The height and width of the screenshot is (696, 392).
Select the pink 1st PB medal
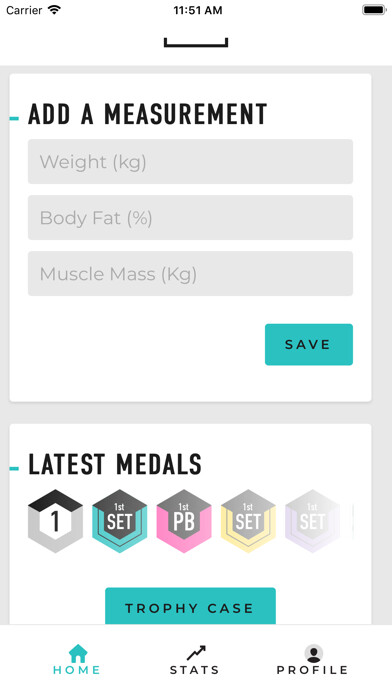point(184,521)
